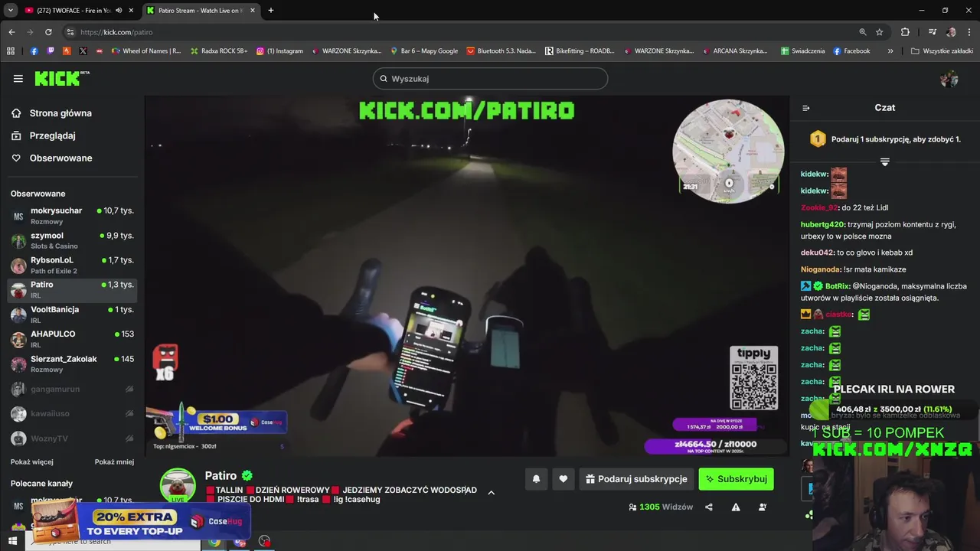Mute the YouTube tab via its speaker icon
Image resolution: width=980 pixels, height=551 pixels.
tap(119, 11)
